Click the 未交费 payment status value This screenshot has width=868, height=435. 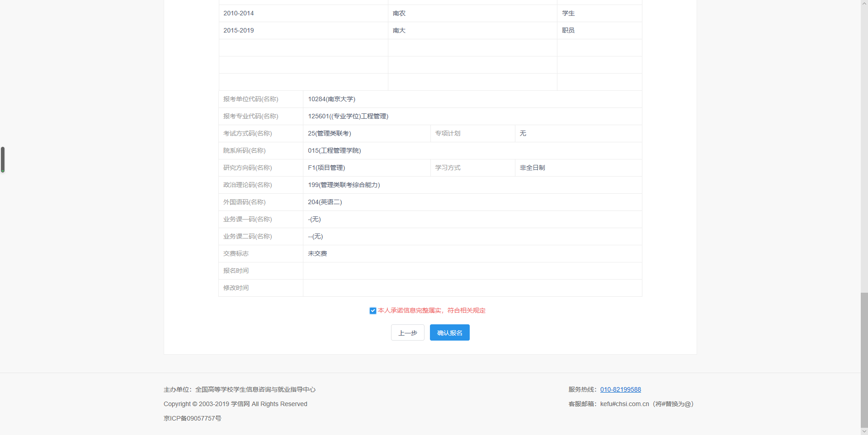tap(317, 253)
